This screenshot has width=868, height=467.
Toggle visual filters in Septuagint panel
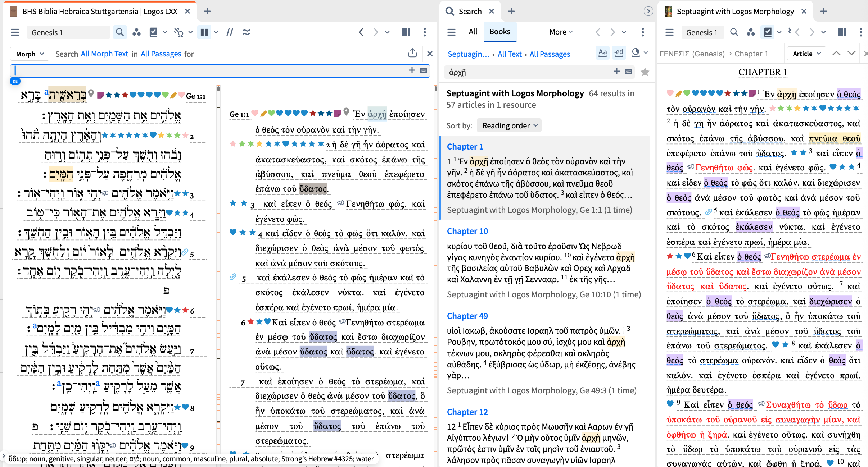768,32
